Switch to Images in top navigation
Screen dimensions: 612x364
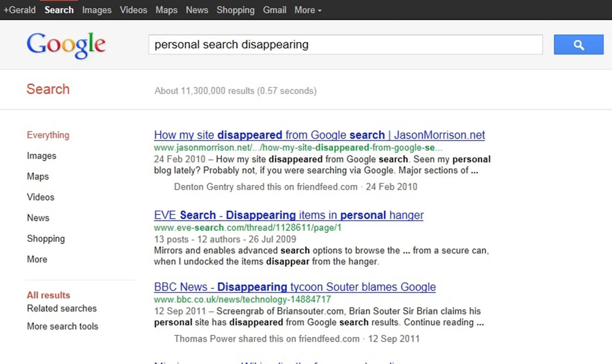(97, 10)
